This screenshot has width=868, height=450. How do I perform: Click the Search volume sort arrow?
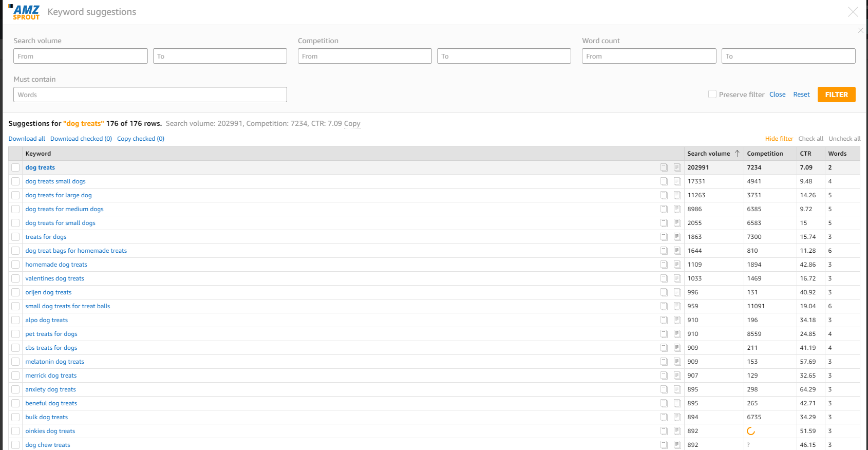(737, 154)
